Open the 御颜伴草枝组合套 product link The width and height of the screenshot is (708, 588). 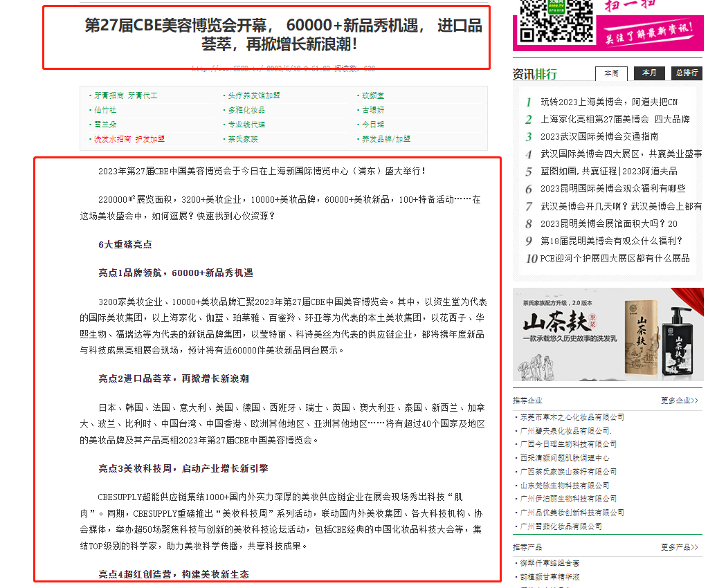550,562
